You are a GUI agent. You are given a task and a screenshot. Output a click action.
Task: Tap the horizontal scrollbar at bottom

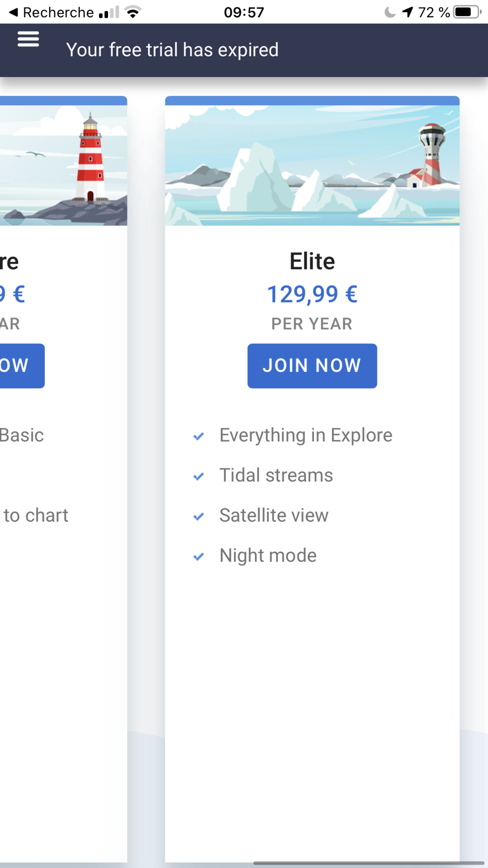coord(368,863)
